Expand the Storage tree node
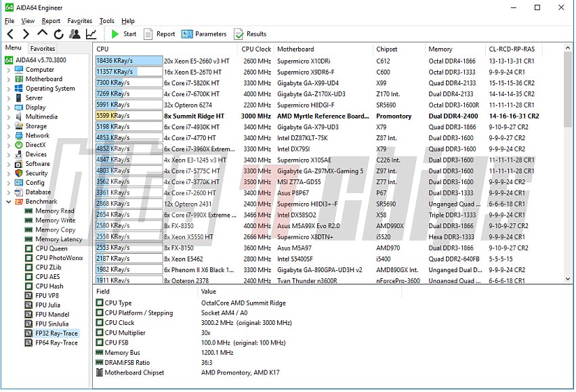This screenshot has height=392, width=576. click(x=8, y=126)
